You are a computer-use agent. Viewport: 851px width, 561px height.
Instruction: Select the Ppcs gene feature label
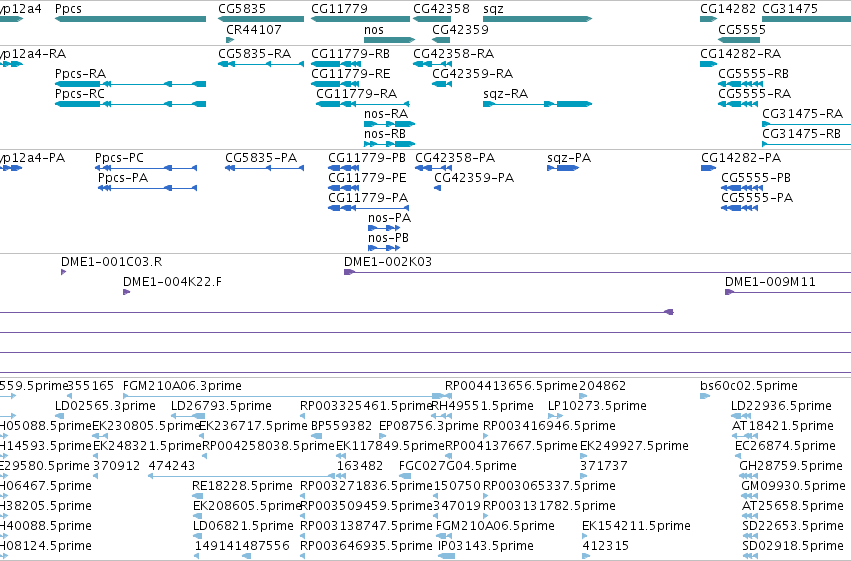click(68, 9)
